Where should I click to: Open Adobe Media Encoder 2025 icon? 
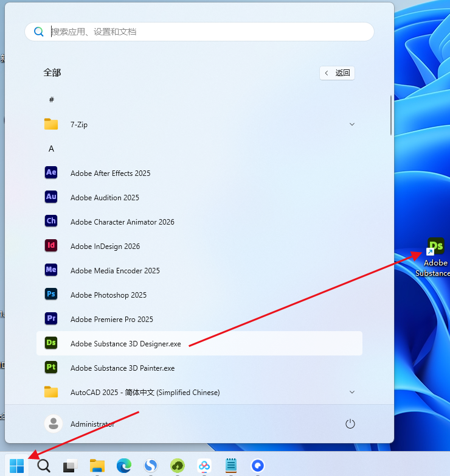tap(51, 270)
